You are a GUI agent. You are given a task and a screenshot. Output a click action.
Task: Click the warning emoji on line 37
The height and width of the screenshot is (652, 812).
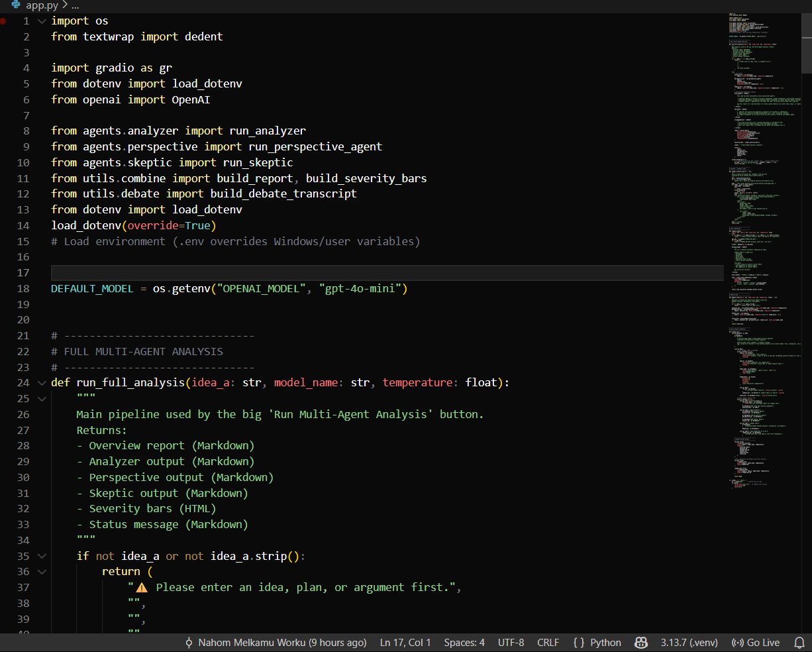(142, 588)
